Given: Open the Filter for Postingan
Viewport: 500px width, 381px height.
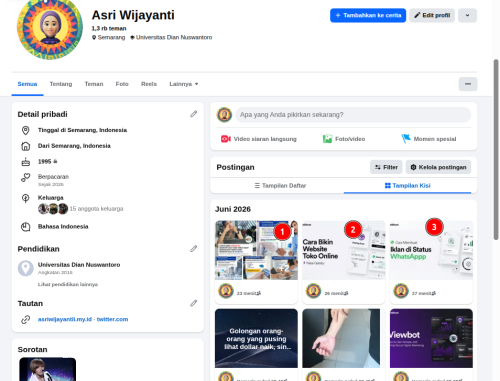Looking at the screenshot, I should tap(386, 167).
